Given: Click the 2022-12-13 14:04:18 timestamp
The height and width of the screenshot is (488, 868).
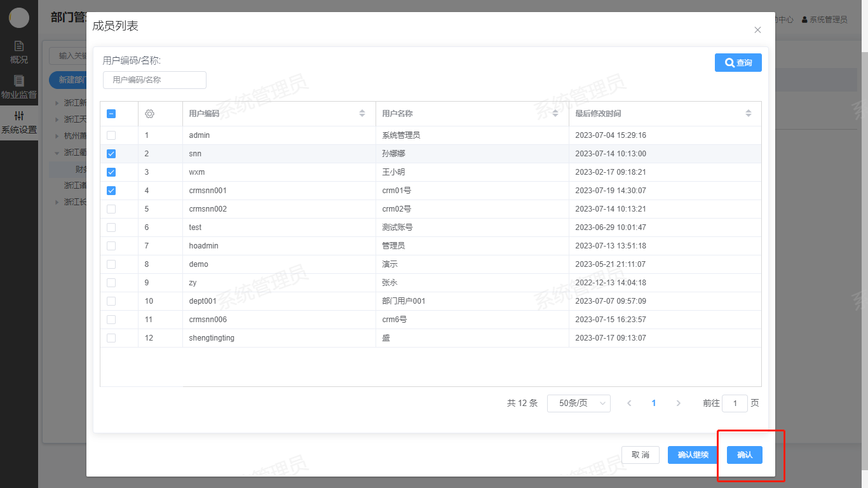Looking at the screenshot, I should pyautogui.click(x=611, y=283).
